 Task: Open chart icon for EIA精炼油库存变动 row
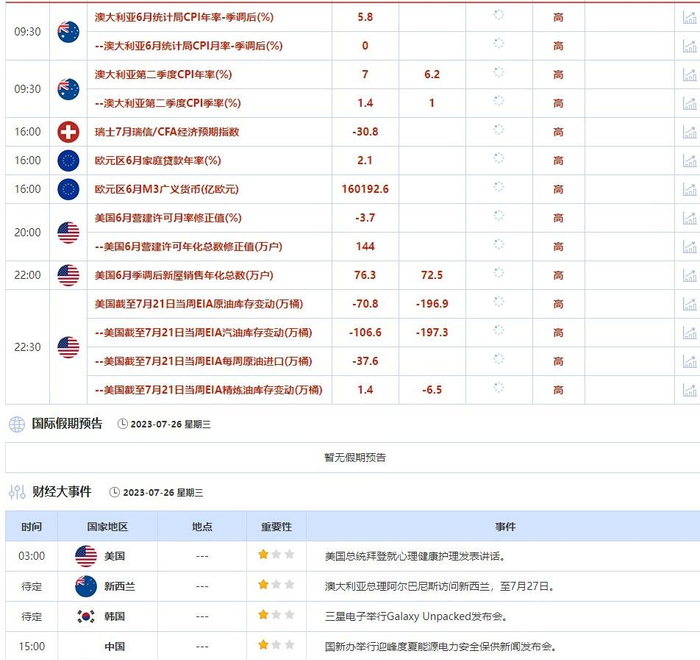690,390
